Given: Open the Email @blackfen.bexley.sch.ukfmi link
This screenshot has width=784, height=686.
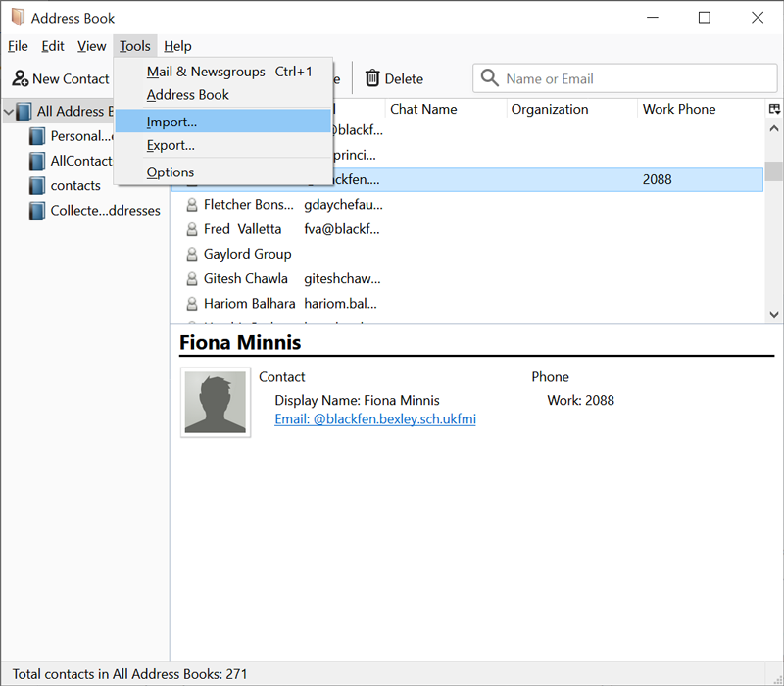Looking at the screenshot, I should point(375,418).
